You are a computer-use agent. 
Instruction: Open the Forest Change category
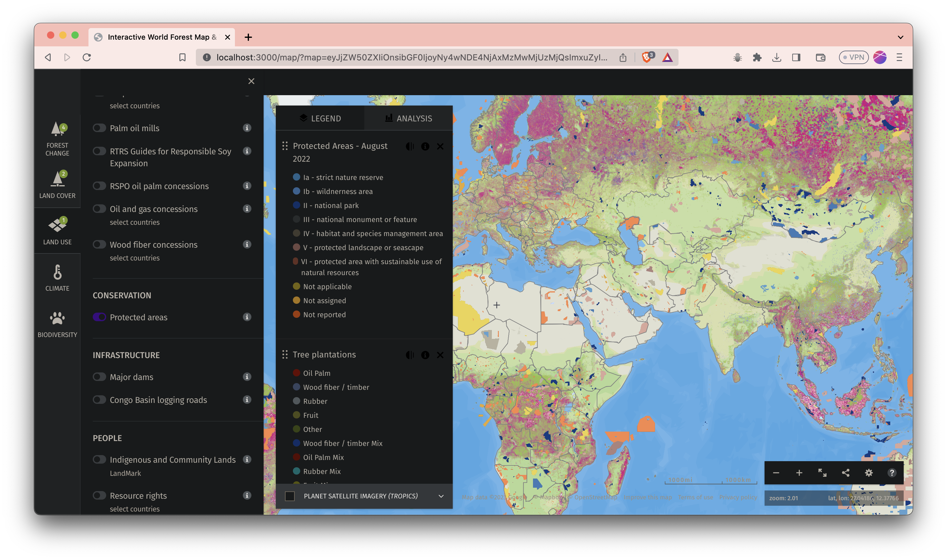57,138
